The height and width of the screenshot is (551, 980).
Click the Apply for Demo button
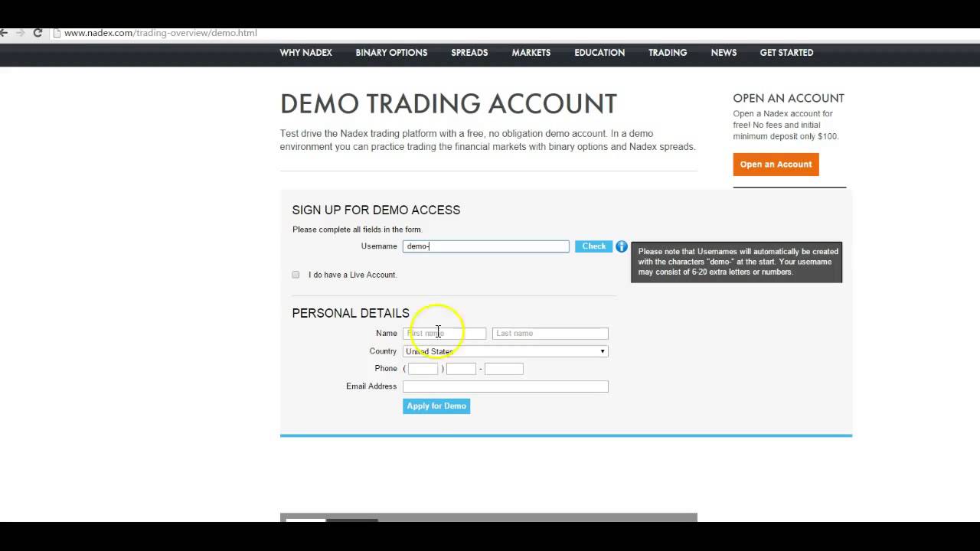coord(436,406)
